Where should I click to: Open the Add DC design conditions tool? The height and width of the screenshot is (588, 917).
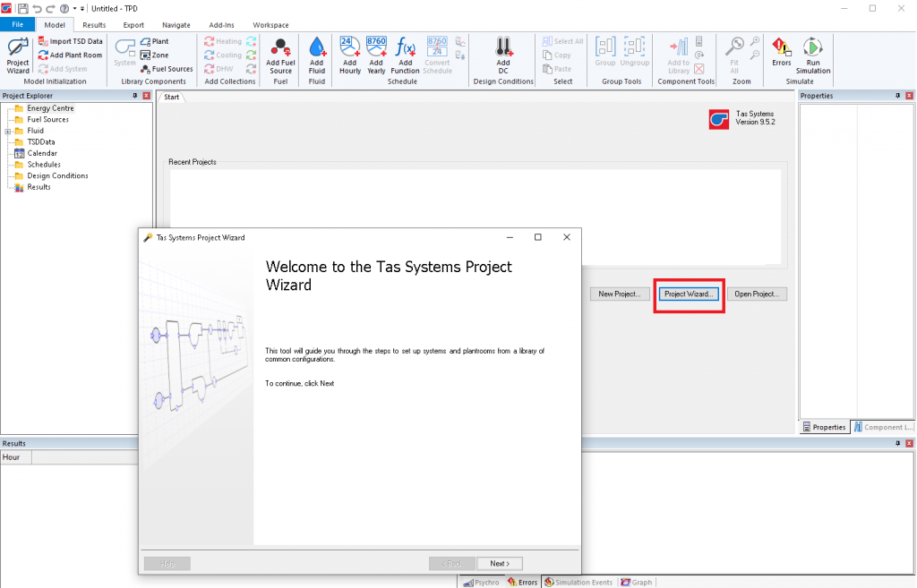502,55
